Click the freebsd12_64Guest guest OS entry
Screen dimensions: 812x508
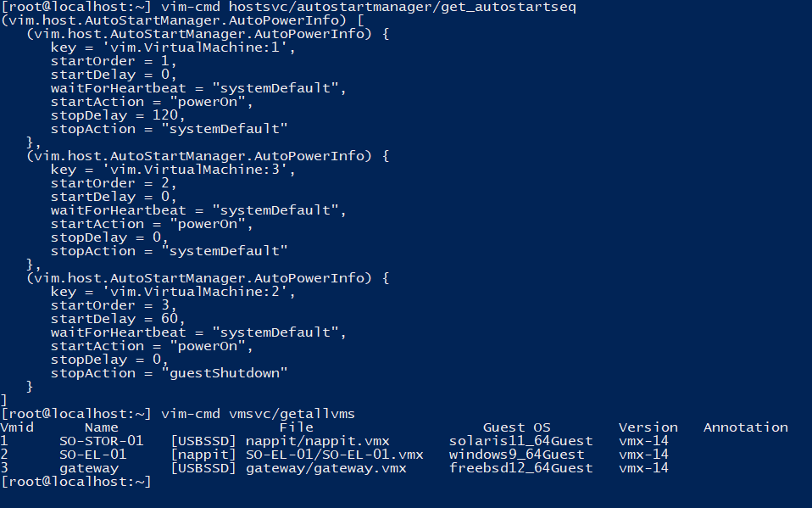coord(520,468)
